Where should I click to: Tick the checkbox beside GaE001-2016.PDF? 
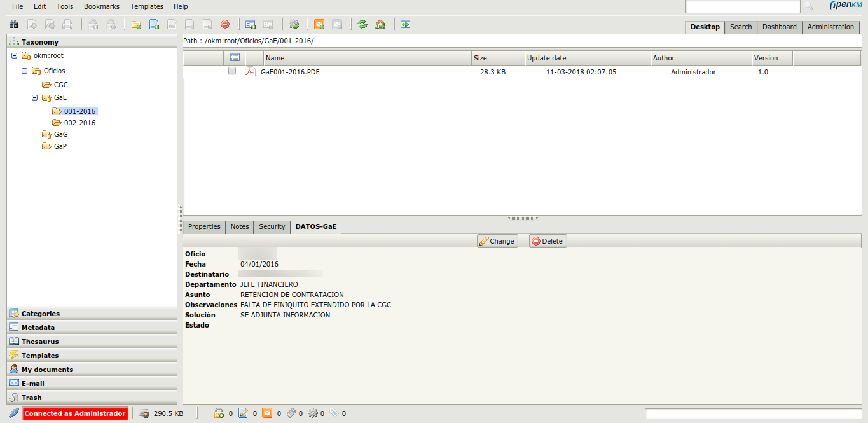coord(232,72)
